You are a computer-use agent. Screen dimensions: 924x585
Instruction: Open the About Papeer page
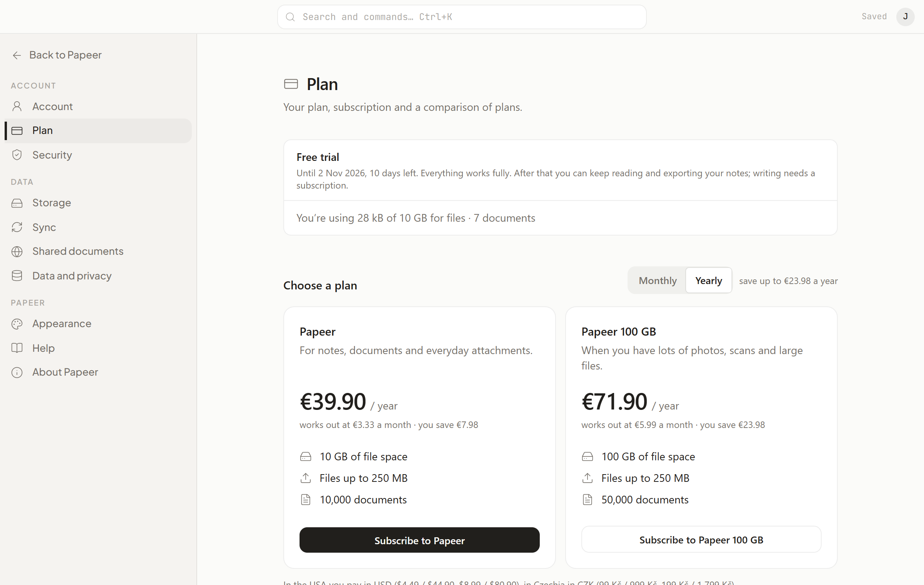(x=98, y=372)
